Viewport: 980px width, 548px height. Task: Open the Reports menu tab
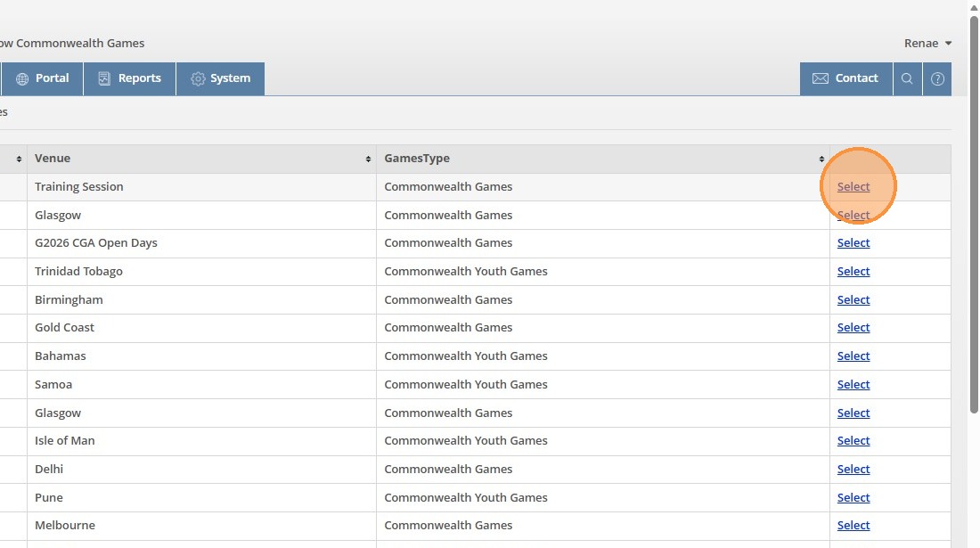coord(139,78)
